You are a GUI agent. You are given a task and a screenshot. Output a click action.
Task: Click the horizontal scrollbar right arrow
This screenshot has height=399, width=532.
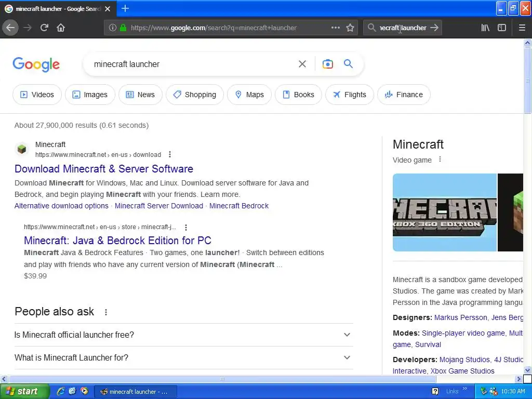point(518,379)
